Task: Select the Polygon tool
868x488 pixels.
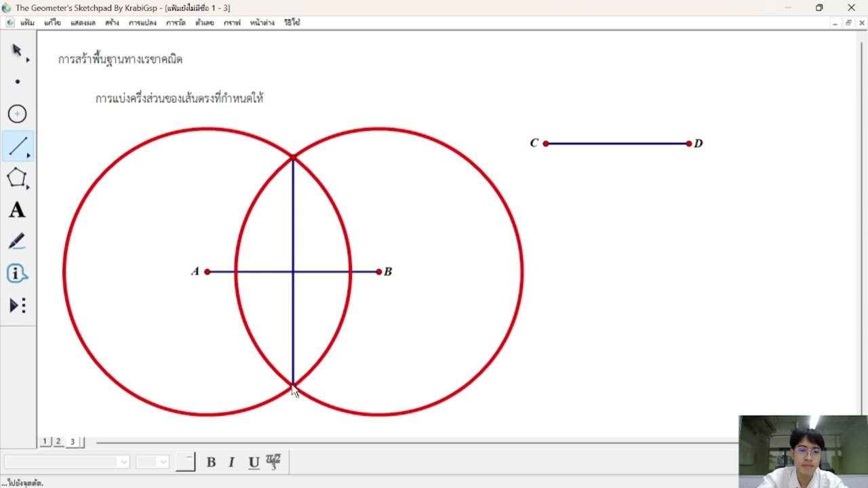Action: point(17,178)
